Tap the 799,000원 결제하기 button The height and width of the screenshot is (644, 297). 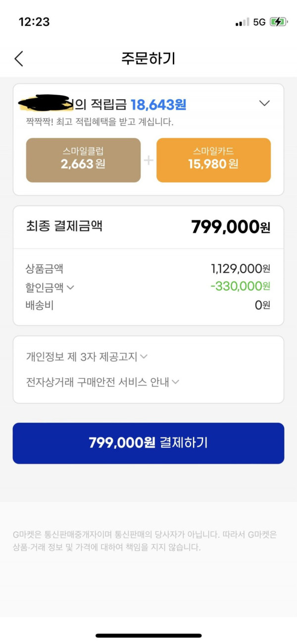[148, 443]
